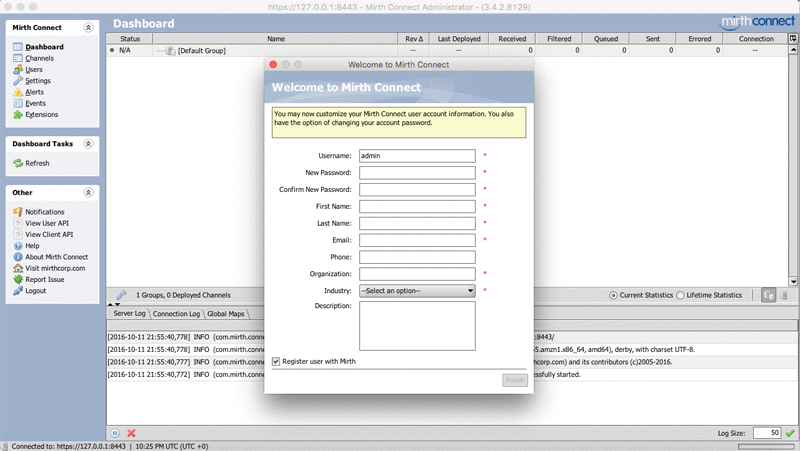Image resolution: width=800 pixels, height=451 pixels.
Task: Click the Default Group folder icon
Action: tap(170, 51)
